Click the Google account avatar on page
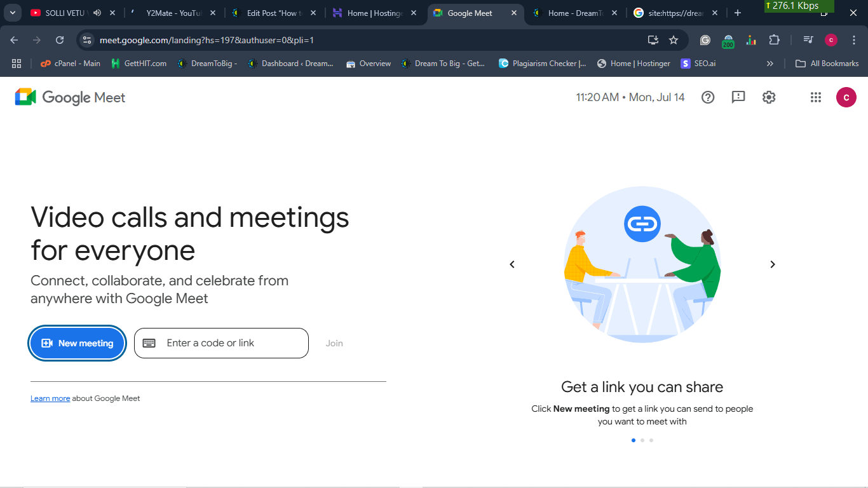The height and width of the screenshot is (488, 868). [x=846, y=97]
